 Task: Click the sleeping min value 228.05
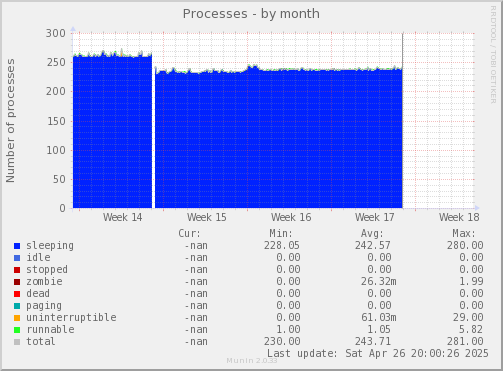point(282,245)
